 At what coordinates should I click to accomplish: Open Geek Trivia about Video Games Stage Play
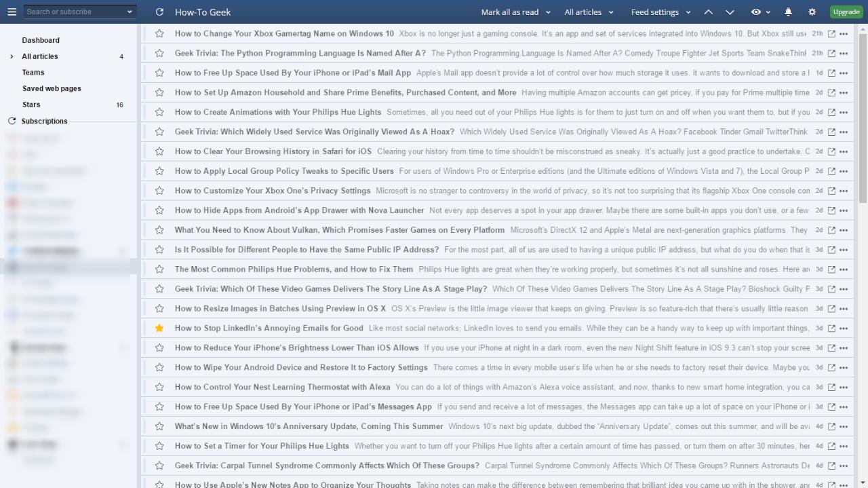coord(331,288)
